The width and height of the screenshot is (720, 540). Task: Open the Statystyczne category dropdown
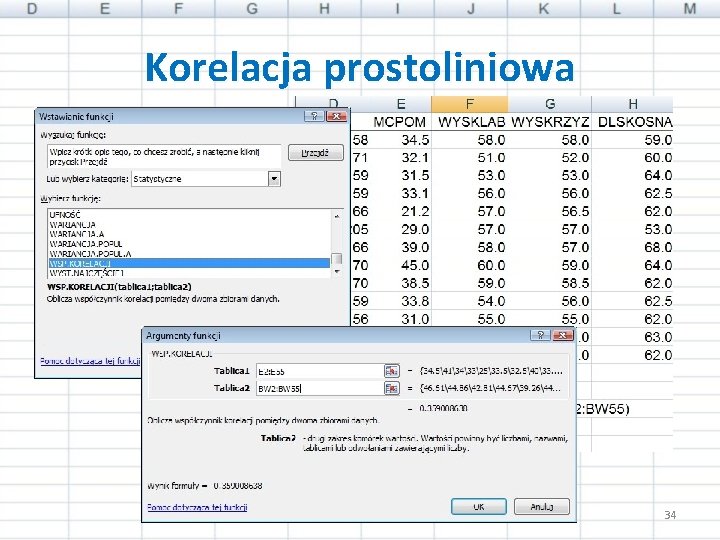coord(274,179)
